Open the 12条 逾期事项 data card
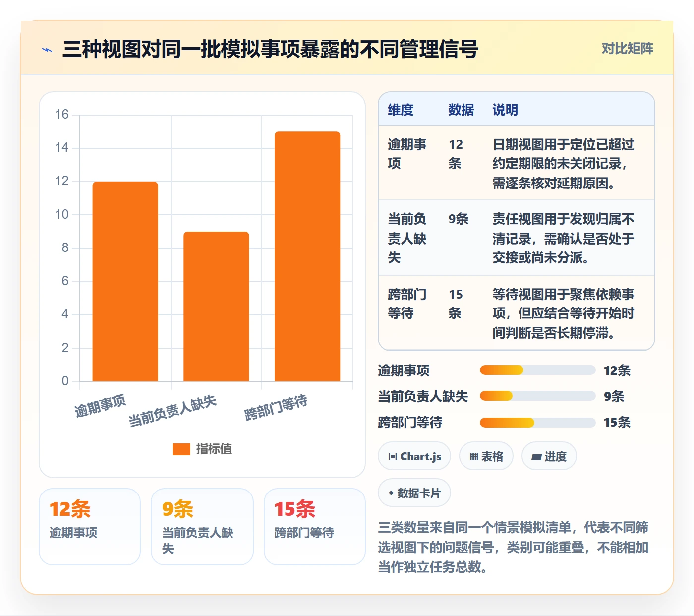694x616 pixels. tap(90, 527)
